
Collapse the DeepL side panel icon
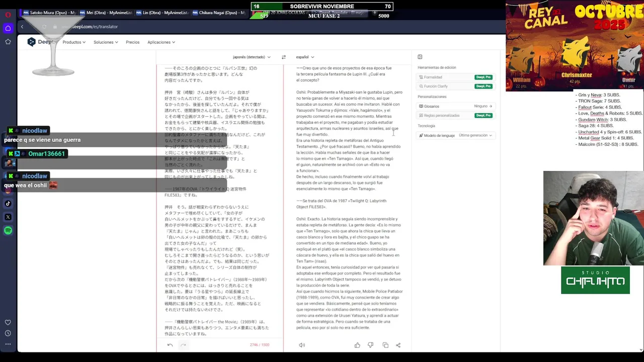click(x=420, y=57)
